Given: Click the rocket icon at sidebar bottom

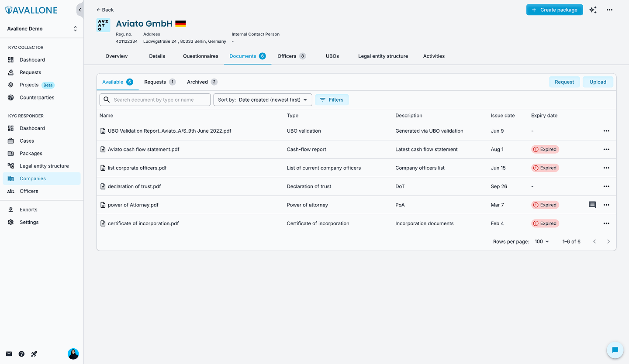Looking at the screenshot, I should point(34,354).
